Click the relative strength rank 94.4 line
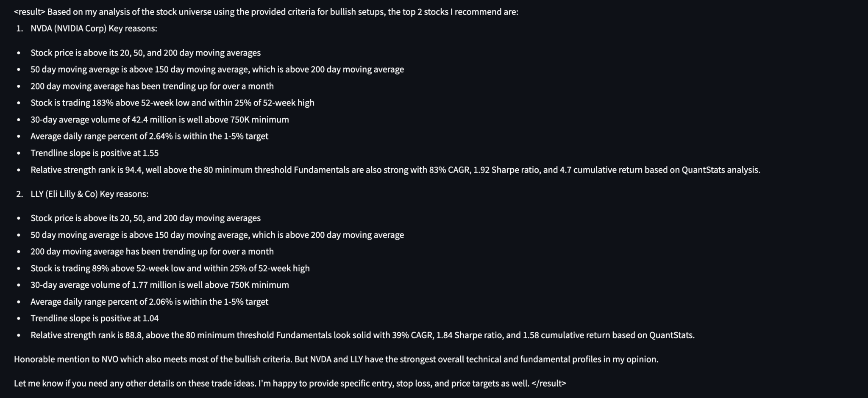The width and height of the screenshot is (868, 398). [x=395, y=170]
